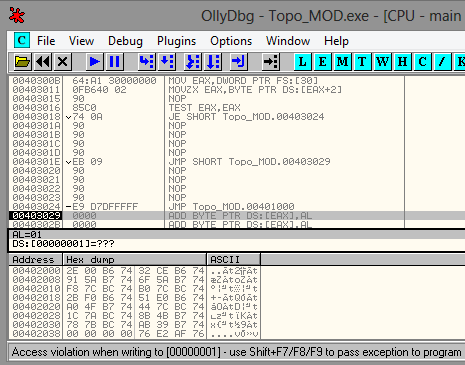Select dump row at address 00402038
The height and width of the screenshot is (365, 465).
coord(135,334)
